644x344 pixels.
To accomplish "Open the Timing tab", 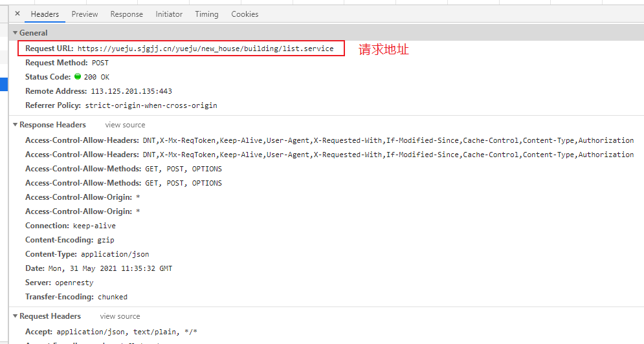I will click(206, 14).
